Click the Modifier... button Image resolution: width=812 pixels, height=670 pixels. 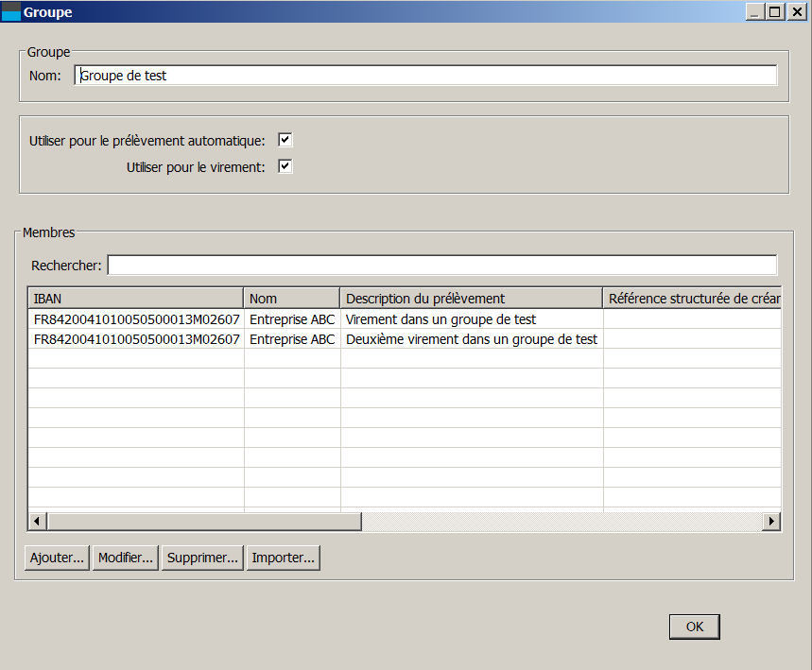[x=126, y=558]
